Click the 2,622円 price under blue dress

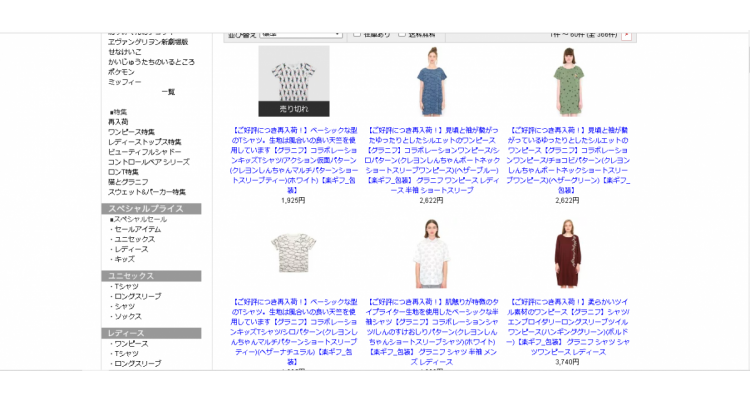tap(431, 201)
